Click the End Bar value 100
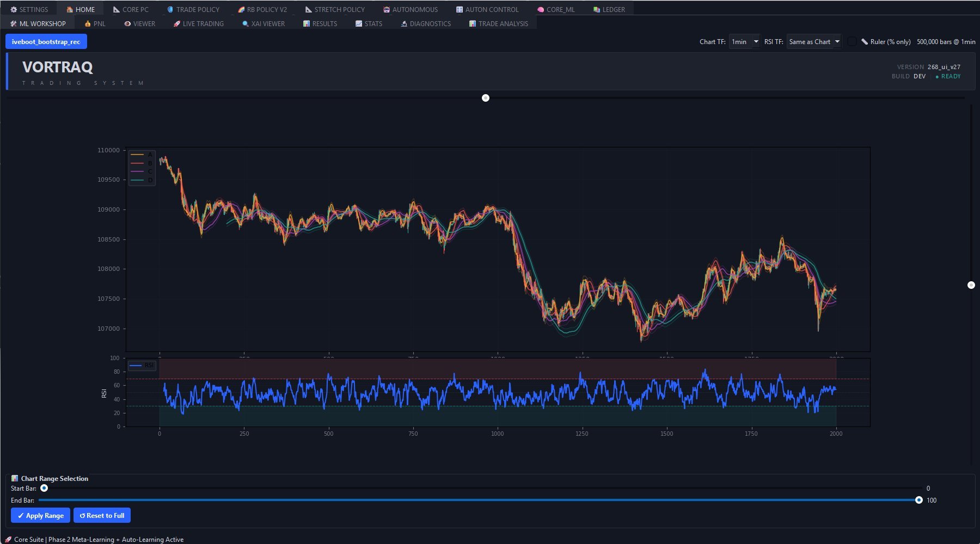Viewport: 980px width, 544px height. point(932,500)
